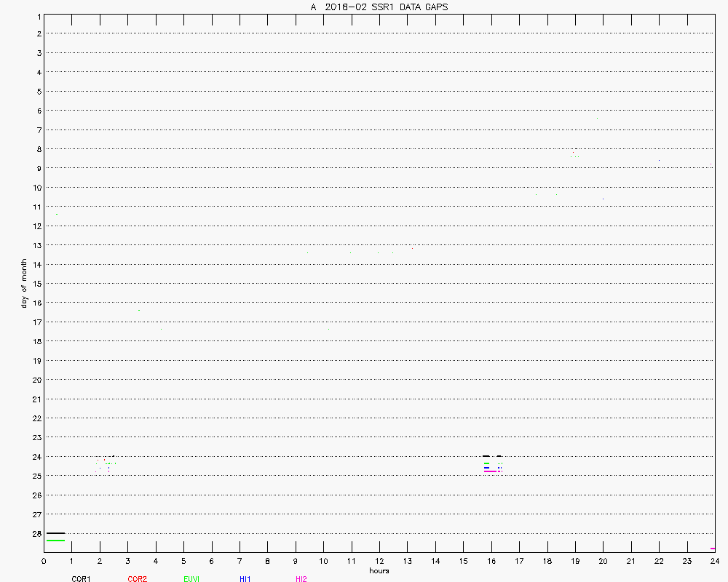
Task: Click the 'day of month' y-axis label
Action: pyautogui.click(x=24, y=283)
